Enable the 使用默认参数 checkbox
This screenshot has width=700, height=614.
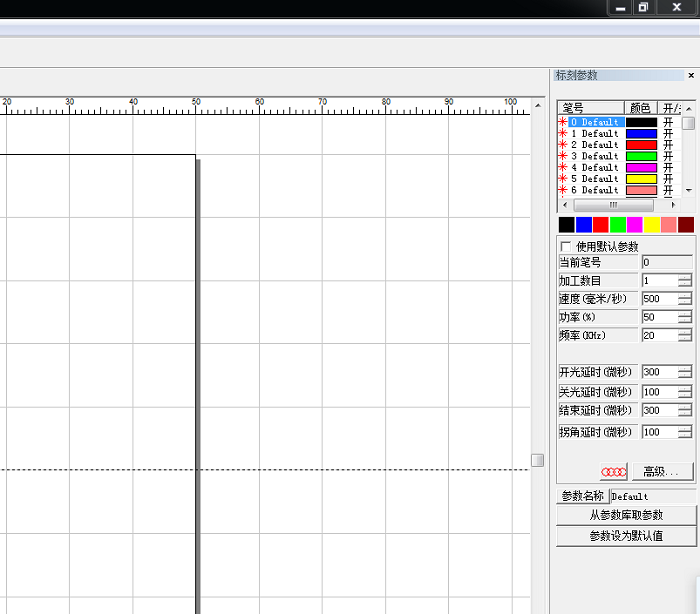[x=566, y=246]
